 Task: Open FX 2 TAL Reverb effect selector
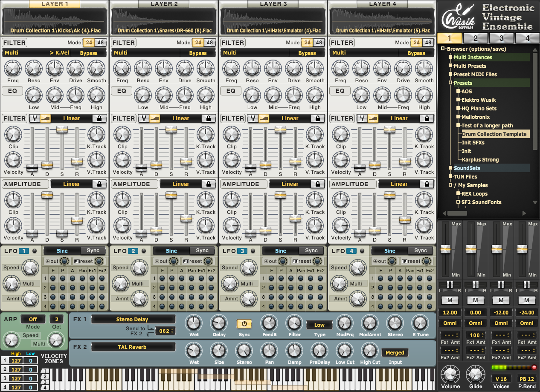pos(133,347)
